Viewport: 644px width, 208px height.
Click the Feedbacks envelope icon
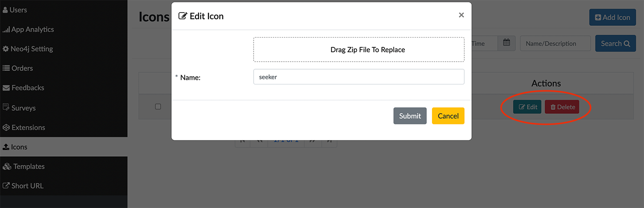6,88
